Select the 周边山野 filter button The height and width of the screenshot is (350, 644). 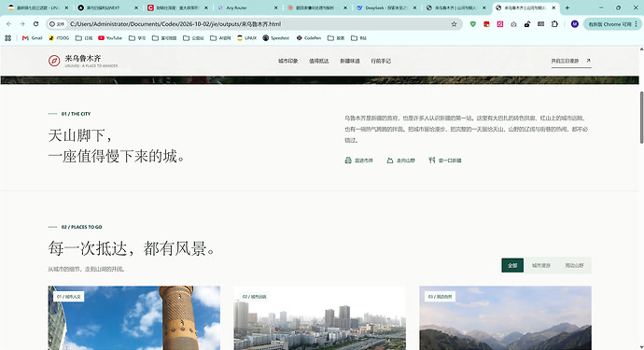point(574,265)
